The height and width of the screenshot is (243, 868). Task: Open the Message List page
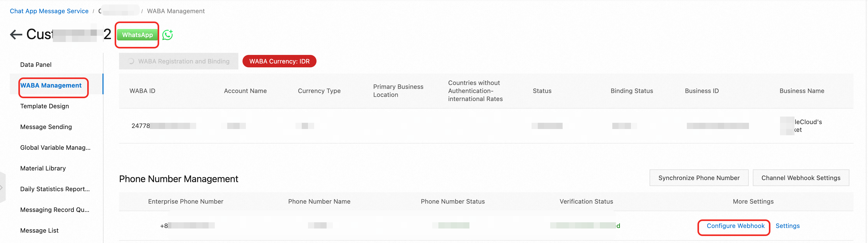(39, 231)
